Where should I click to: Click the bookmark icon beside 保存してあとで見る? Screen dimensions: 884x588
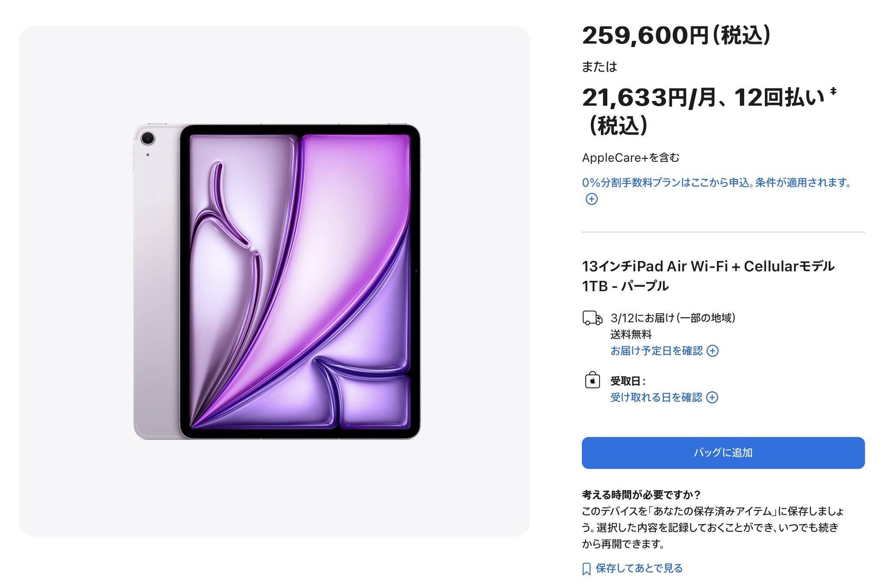pyautogui.click(x=586, y=569)
